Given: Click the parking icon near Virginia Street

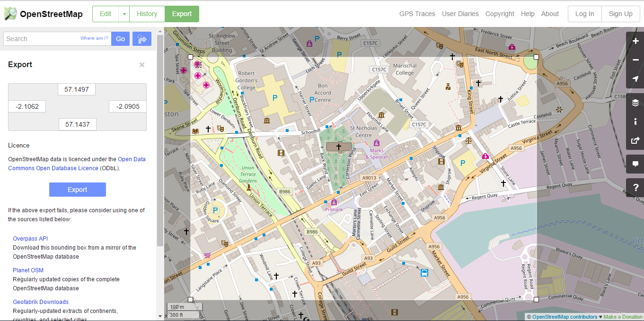Looking at the screenshot, I should pos(463,163).
